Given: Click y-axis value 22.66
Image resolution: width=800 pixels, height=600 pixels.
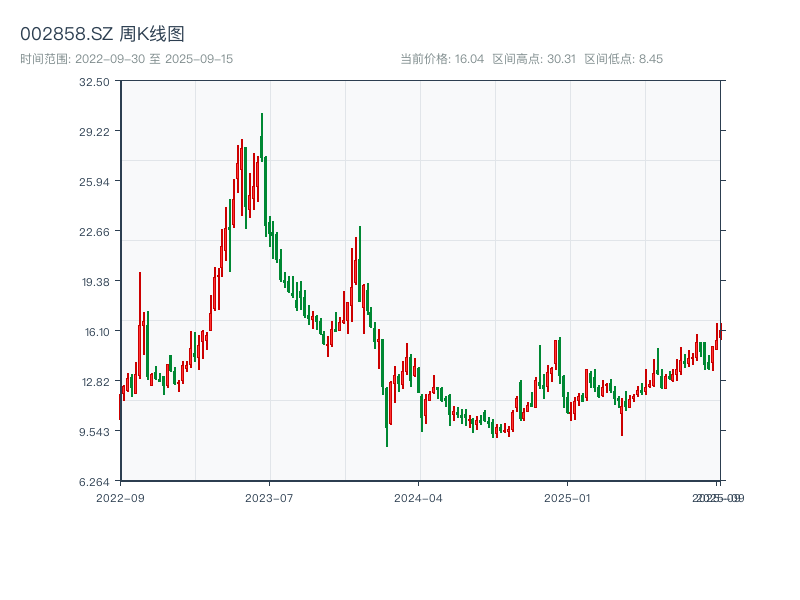Looking at the screenshot, I should coord(94,232).
